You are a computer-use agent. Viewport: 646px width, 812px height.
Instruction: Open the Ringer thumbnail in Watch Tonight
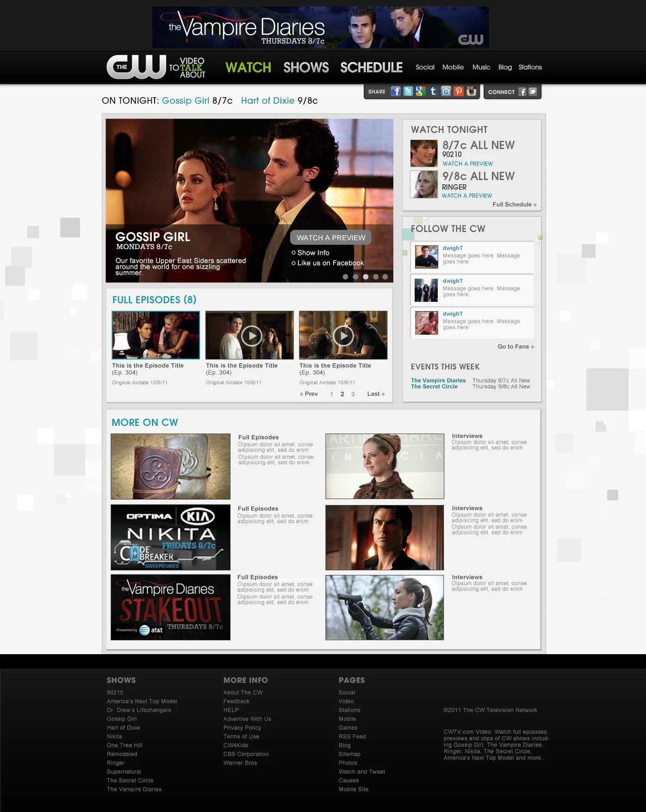(424, 184)
